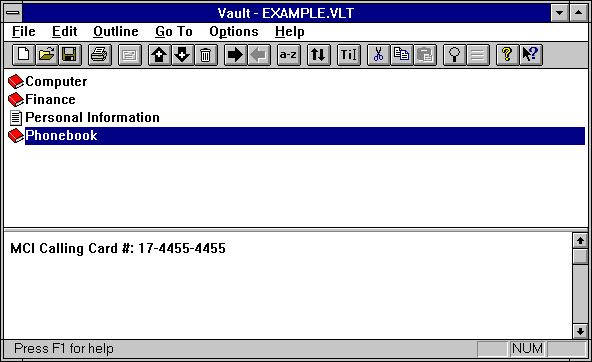The image size is (592, 362).
Task: Click the document icon beside Personal Information
Action: point(16,118)
